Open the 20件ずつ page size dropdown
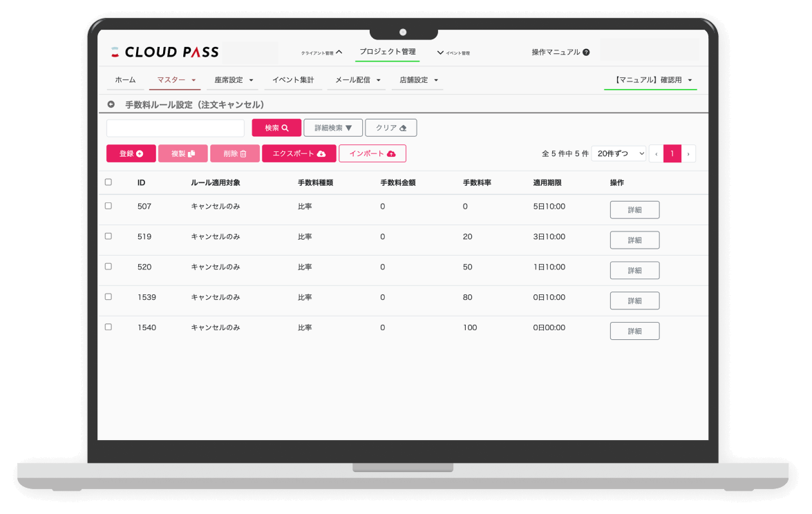Screen dimensions: 812x514 tap(619, 153)
